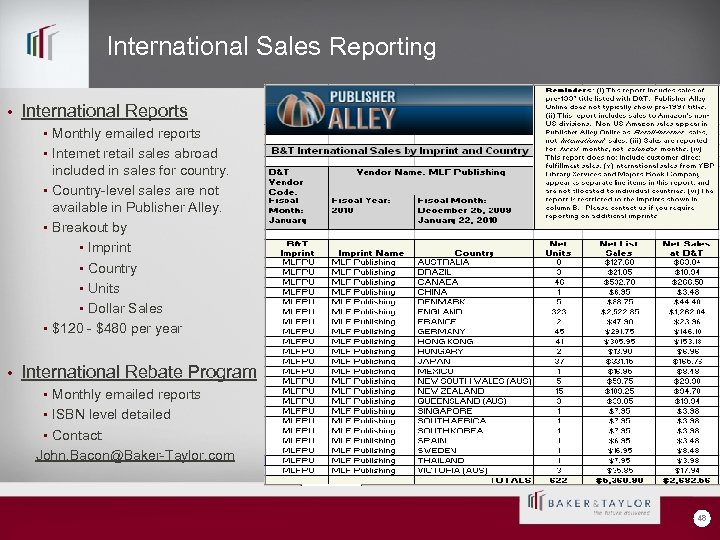Click the SPAIN country cell
This screenshot has width=720, height=540.
[474, 441]
